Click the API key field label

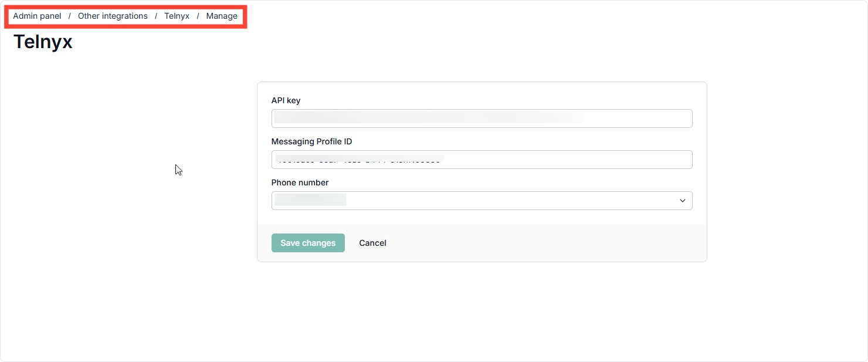[x=286, y=100]
